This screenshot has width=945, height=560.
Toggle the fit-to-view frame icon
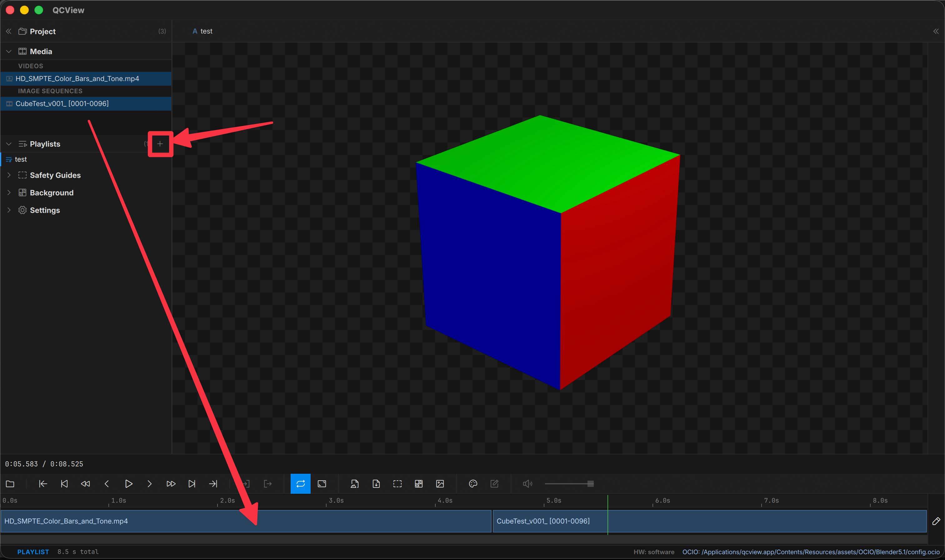click(x=322, y=484)
